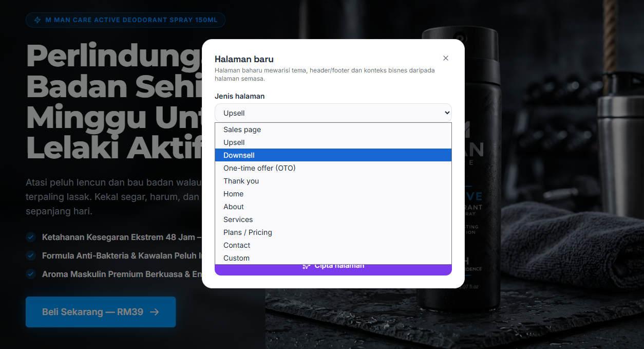Click the dialog description about mewarisi tema

tap(325, 75)
